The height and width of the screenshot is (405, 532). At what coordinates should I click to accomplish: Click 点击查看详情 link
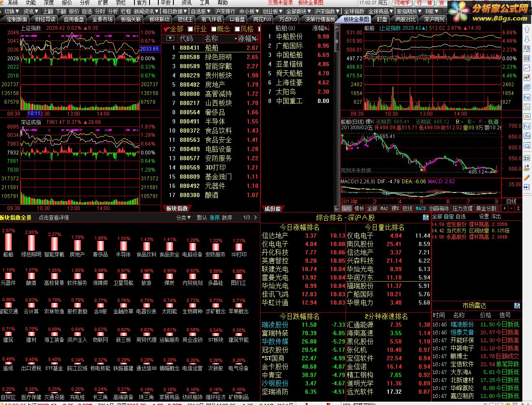point(54,218)
